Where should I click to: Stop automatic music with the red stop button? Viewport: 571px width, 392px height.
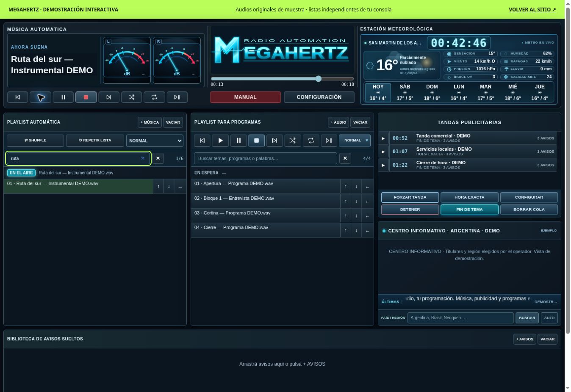[x=86, y=97]
